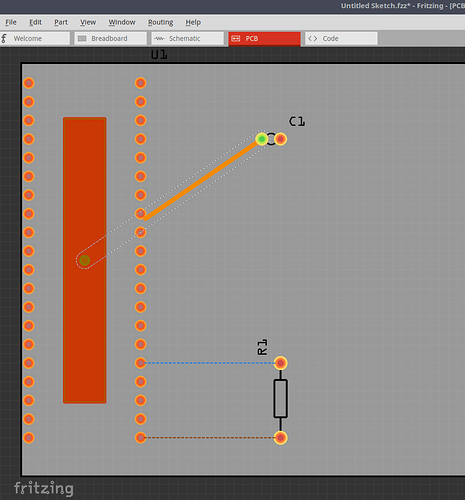Select the top pad of resistor R1

pos(280,363)
